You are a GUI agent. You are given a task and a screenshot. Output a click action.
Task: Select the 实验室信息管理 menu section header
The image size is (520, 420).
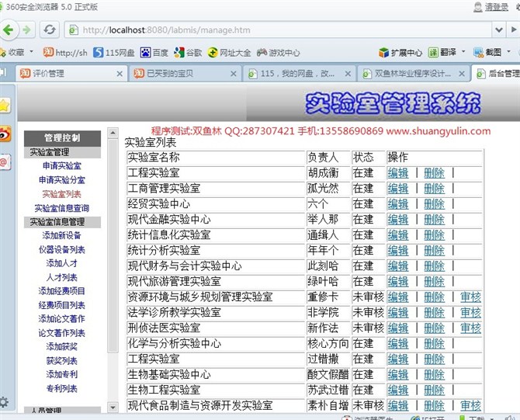(x=62, y=222)
